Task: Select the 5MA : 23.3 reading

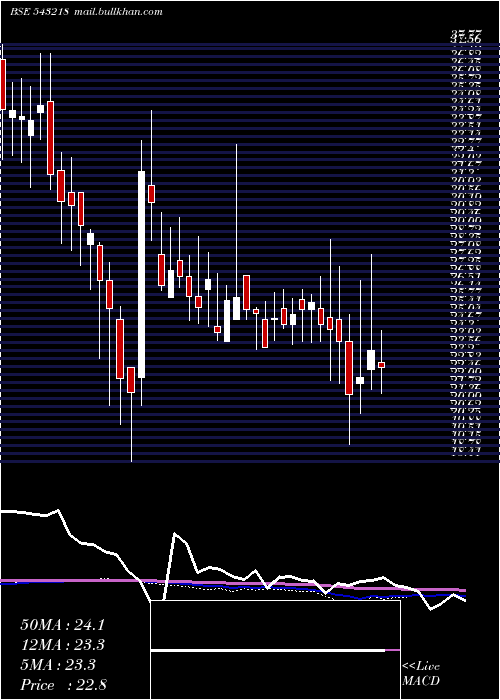Action: [58, 665]
